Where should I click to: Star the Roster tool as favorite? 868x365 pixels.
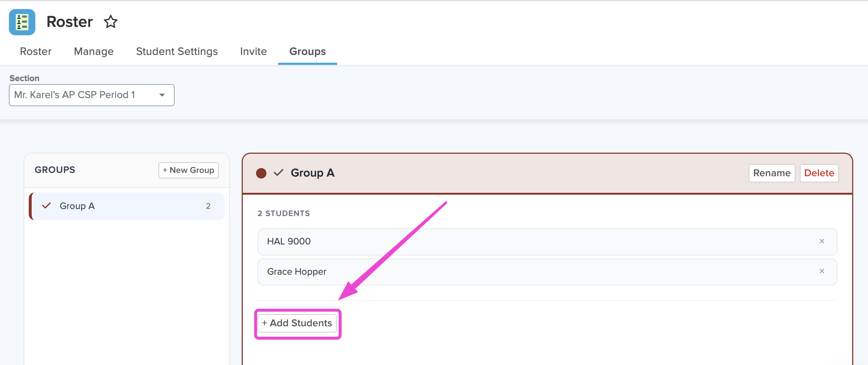click(x=111, y=22)
